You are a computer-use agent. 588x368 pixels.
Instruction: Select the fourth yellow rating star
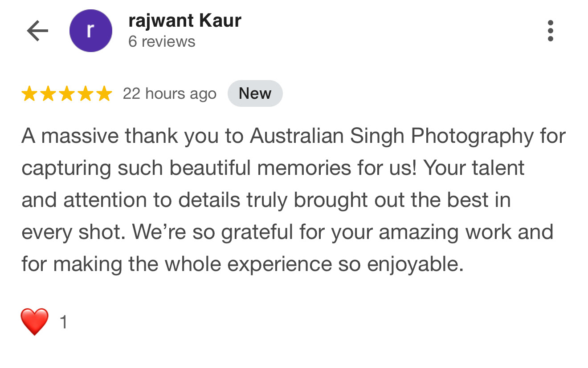pos(85,94)
